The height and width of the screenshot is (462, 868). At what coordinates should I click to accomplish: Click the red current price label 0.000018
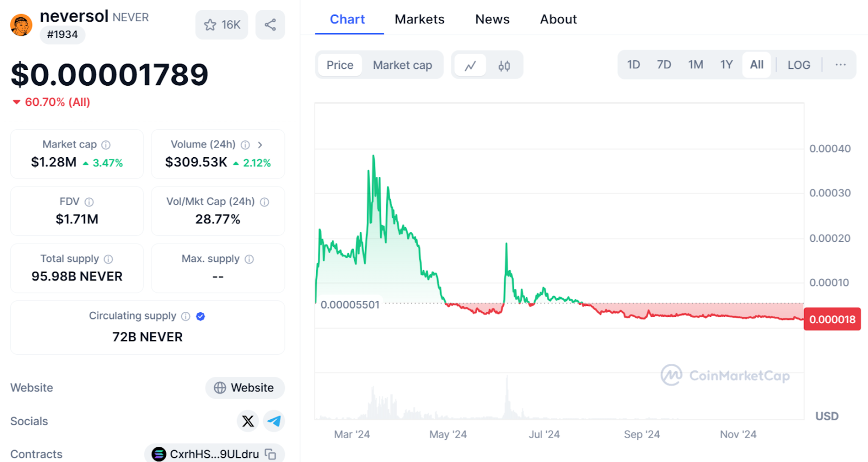point(832,319)
